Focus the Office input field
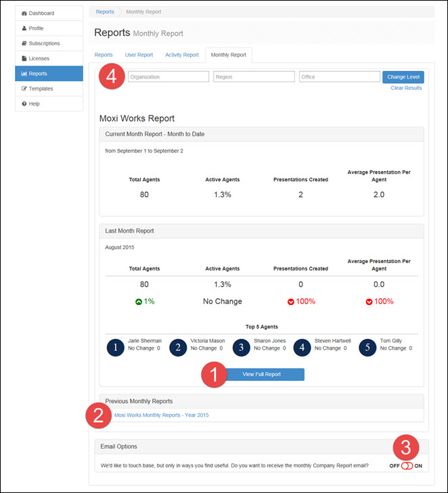Viewport: 448px width, 493px height. pyautogui.click(x=340, y=76)
